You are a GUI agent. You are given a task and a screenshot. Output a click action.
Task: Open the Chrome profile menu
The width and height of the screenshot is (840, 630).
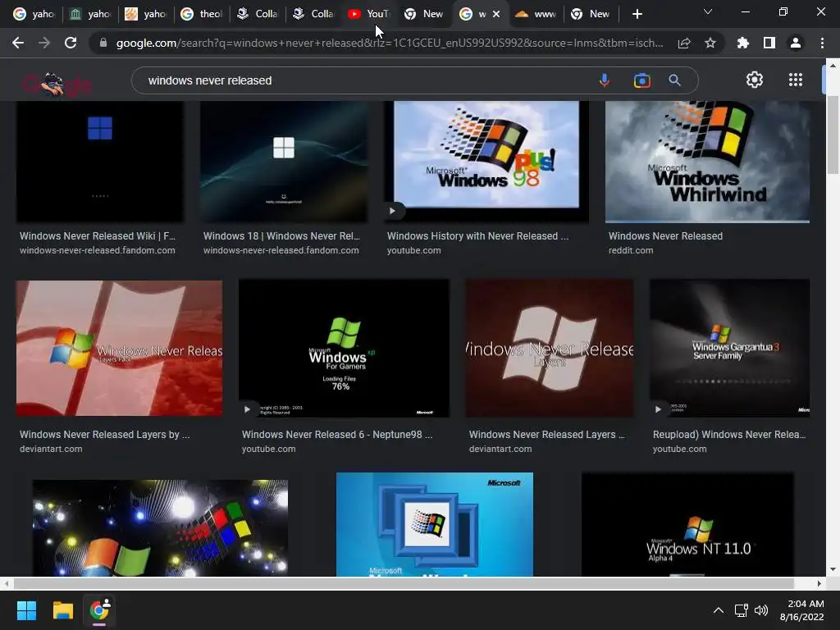coord(796,43)
